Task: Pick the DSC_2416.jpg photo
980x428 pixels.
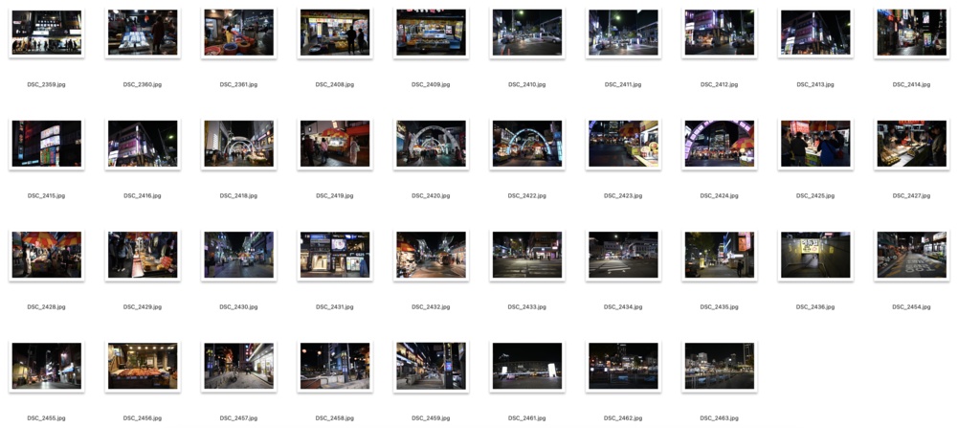Action: coord(143,144)
